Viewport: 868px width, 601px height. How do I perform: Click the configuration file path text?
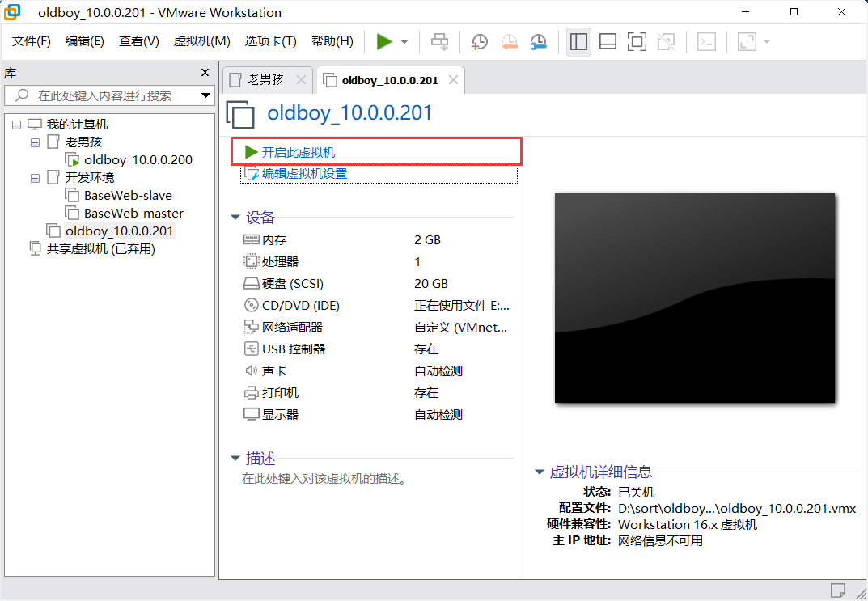(737, 508)
